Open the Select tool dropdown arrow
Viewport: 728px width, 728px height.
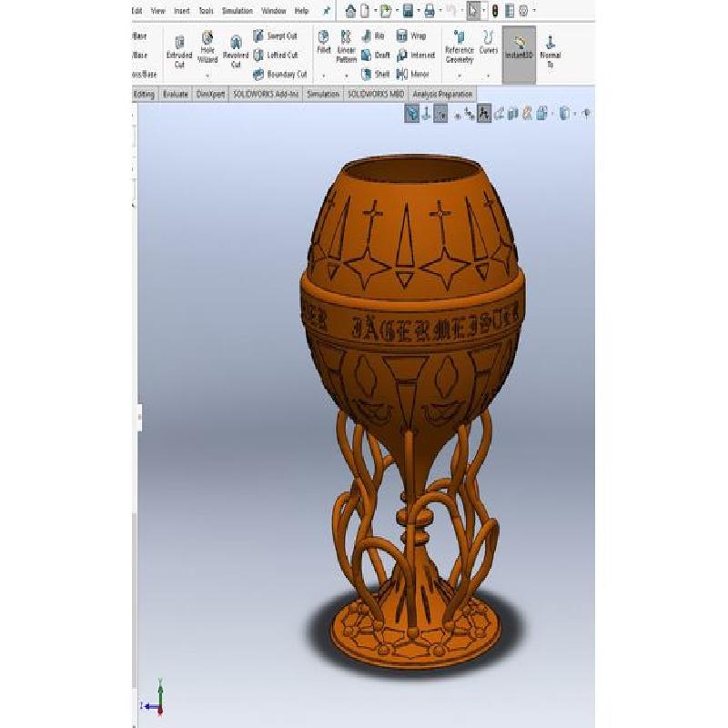click(484, 11)
